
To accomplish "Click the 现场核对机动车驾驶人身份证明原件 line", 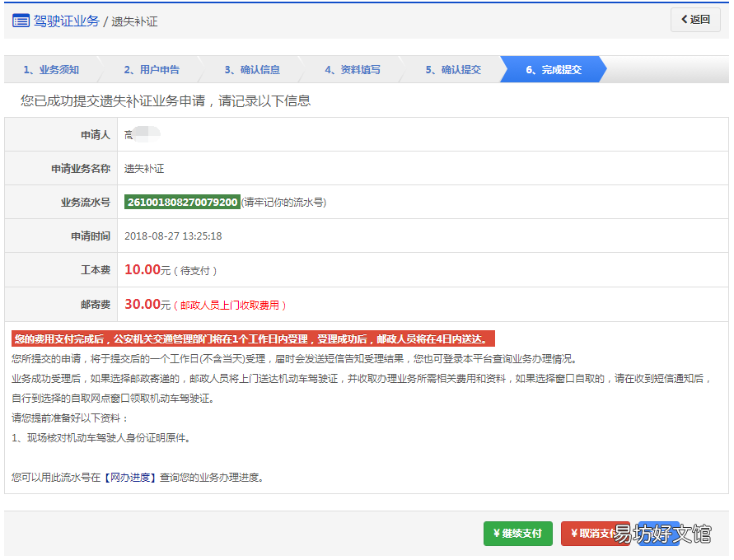I will [x=101, y=438].
